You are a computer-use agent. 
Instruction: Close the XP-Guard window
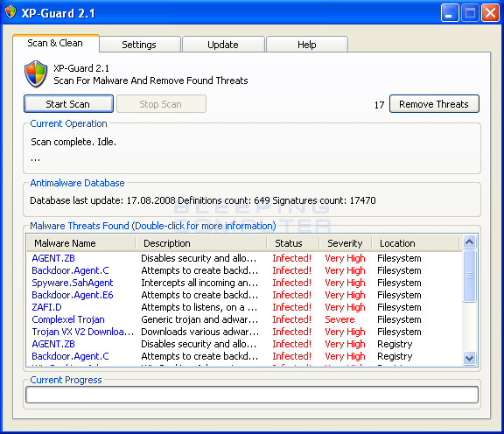[490, 13]
